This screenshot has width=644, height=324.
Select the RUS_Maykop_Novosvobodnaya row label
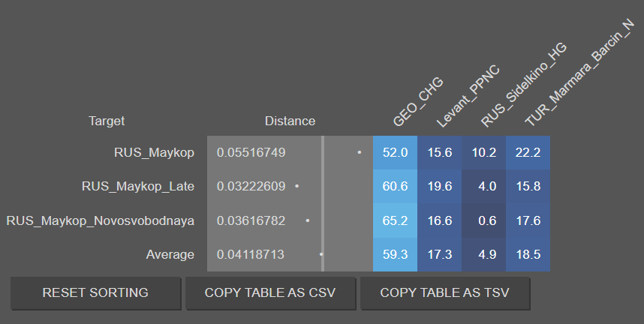(x=101, y=220)
